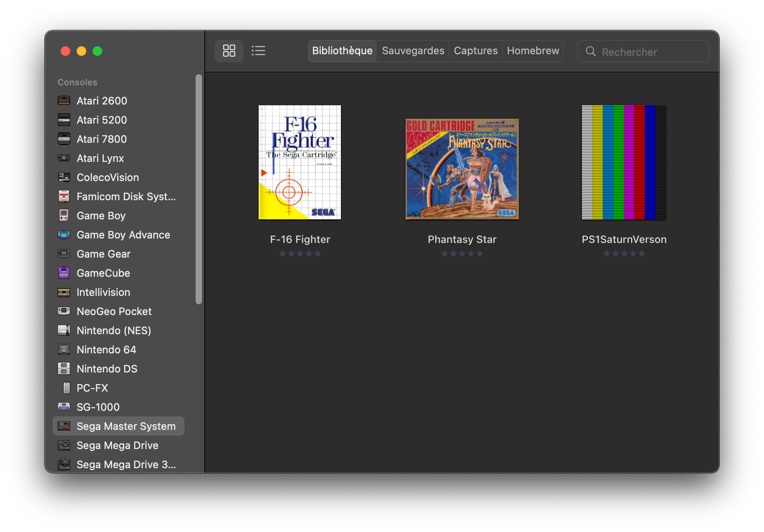Click the search magnifier icon
Viewport: 764px width, 532px height.
click(x=591, y=51)
